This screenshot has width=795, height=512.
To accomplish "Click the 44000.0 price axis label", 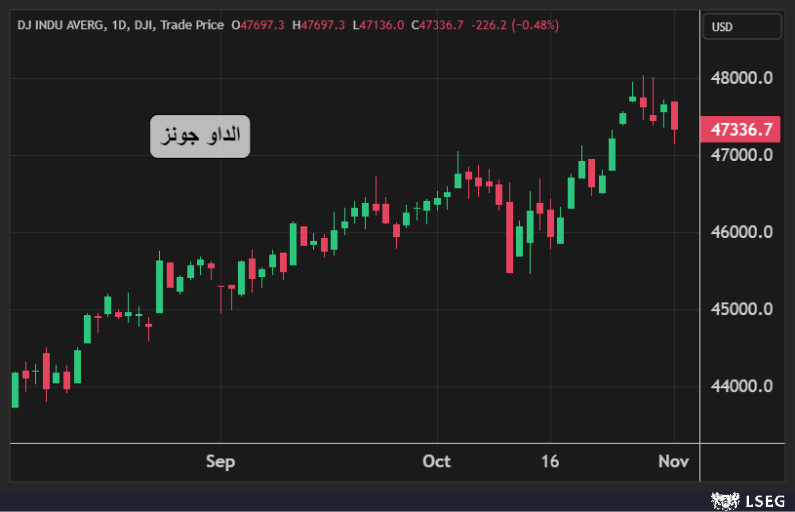I will pos(741,386).
